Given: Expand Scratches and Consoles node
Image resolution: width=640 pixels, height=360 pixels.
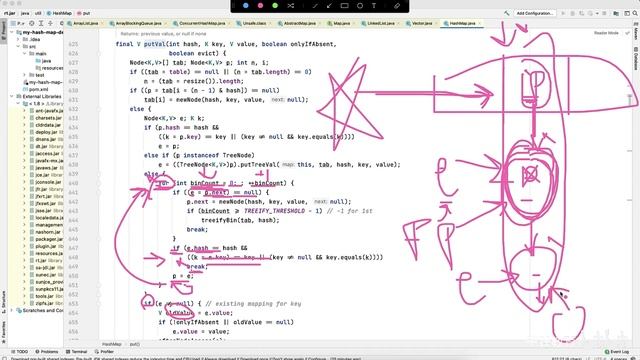Looking at the screenshot, I should [12, 310].
